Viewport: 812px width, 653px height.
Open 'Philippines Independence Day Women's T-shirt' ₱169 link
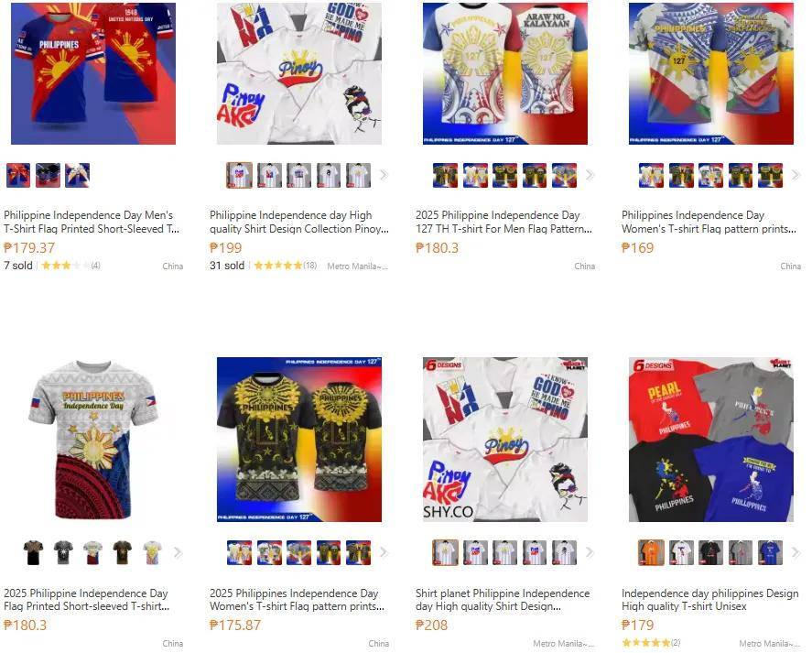[709, 222]
